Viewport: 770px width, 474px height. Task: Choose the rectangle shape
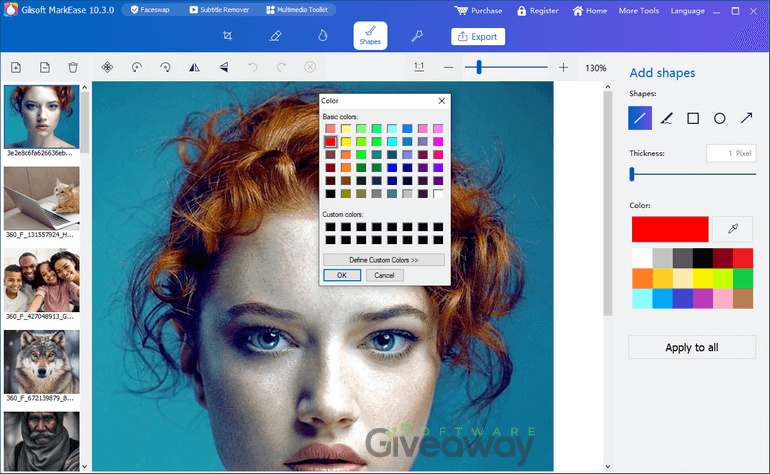point(693,118)
